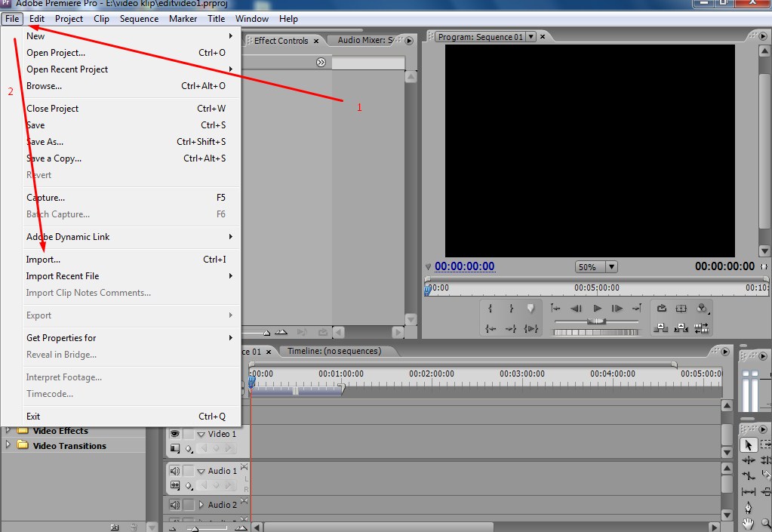This screenshot has height=532, width=772.
Task: Toggle Audio 1 track lock box
Action: (x=189, y=471)
